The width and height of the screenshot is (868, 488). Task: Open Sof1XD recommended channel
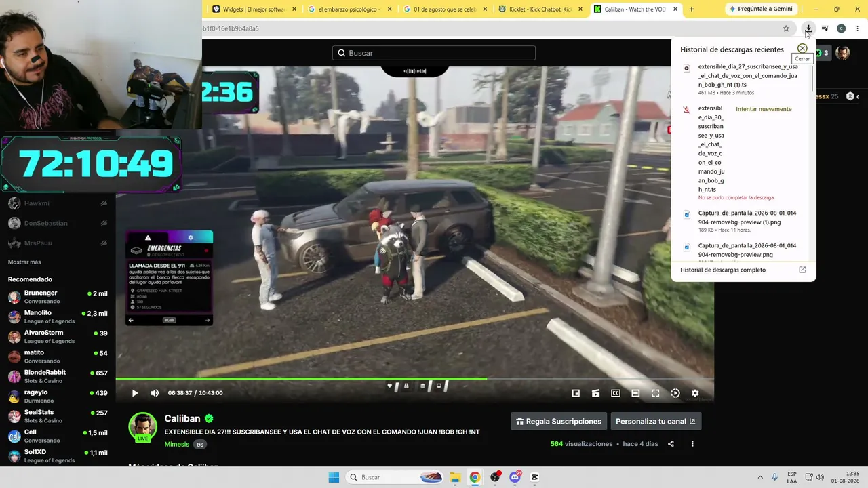(x=58, y=456)
